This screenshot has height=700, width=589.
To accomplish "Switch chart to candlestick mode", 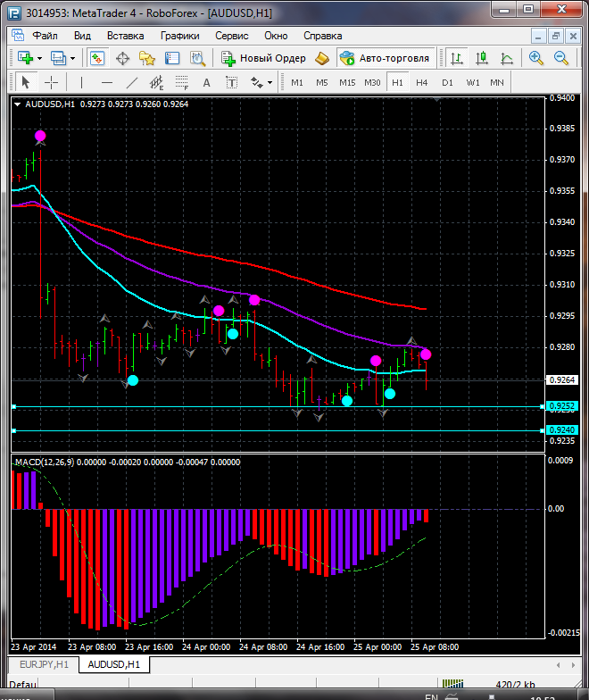I will (x=482, y=58).
